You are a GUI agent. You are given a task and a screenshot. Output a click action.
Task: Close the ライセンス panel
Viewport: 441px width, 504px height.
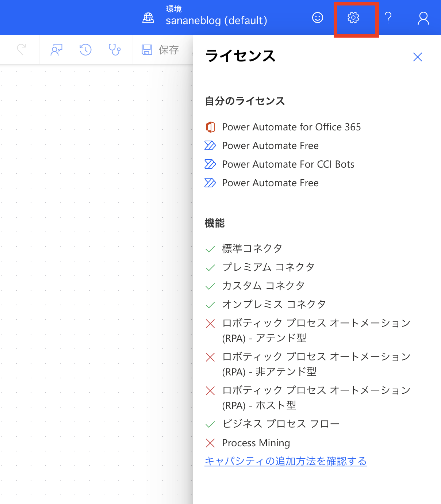point(417,57)
